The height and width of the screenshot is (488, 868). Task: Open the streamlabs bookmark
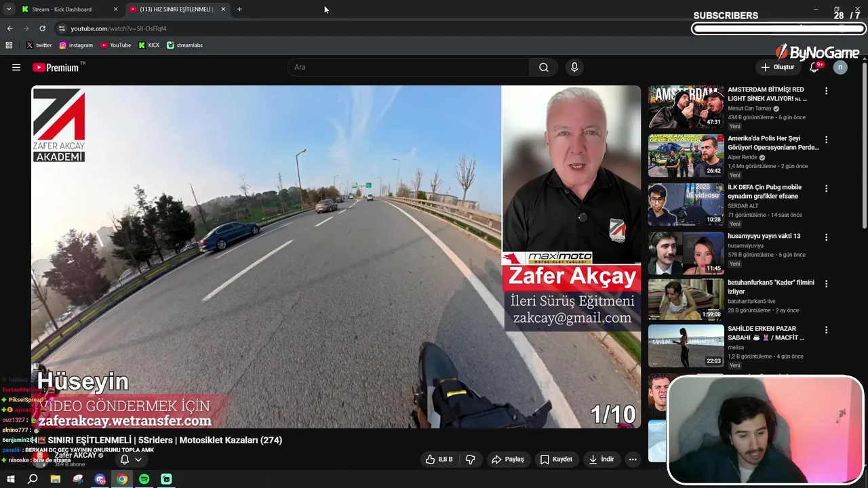pyautogui.click(x=185, y=45)
